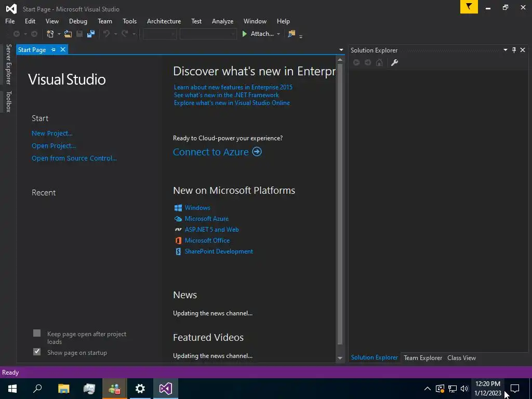Open the ASP.NET 5 and Web link

tap(212, 229)
